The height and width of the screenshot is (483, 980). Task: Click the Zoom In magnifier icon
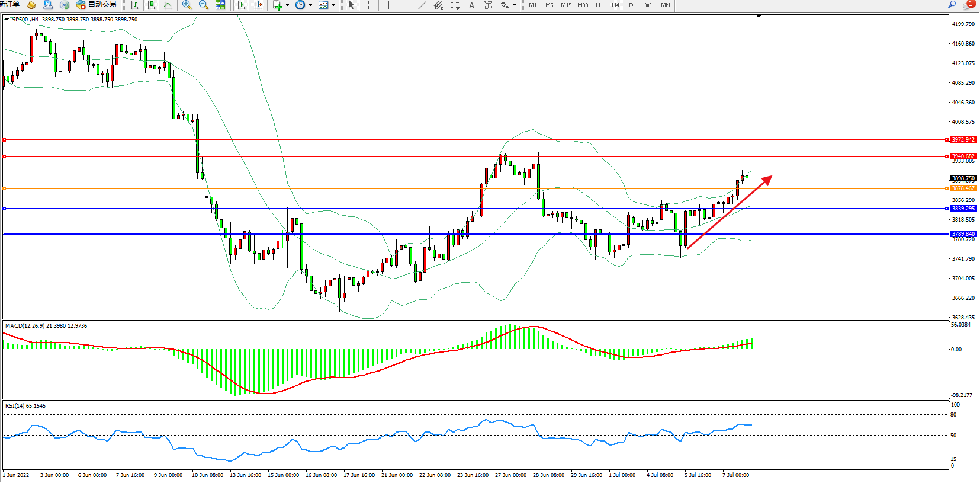[187, 5]
